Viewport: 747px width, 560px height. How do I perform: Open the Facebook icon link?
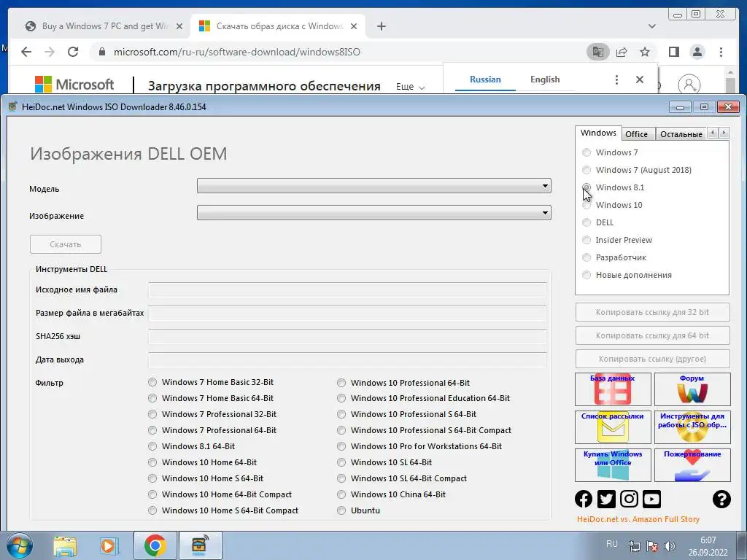coord(584,499)
